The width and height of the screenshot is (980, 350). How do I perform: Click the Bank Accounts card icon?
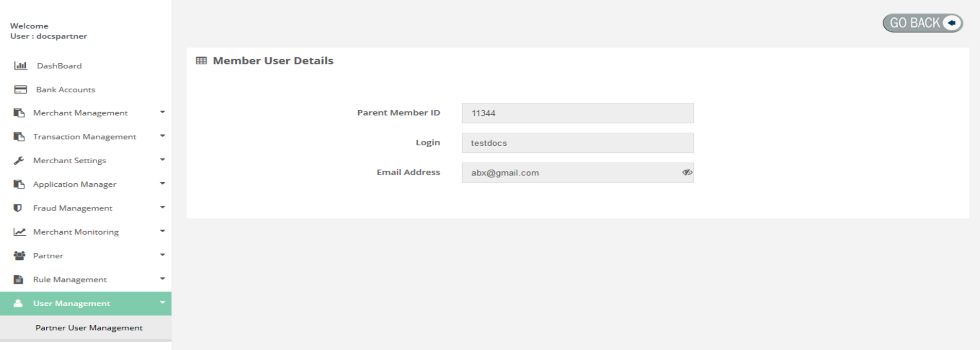click(21, 90)
